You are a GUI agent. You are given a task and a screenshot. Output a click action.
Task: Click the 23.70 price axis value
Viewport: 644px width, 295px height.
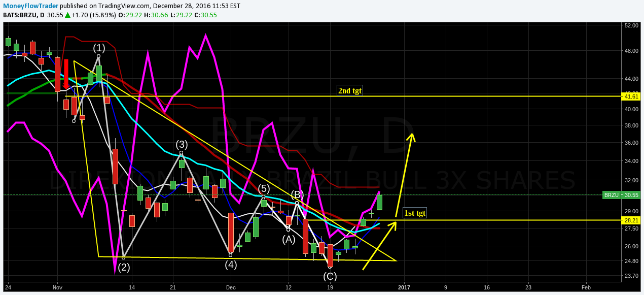(630, 276)
